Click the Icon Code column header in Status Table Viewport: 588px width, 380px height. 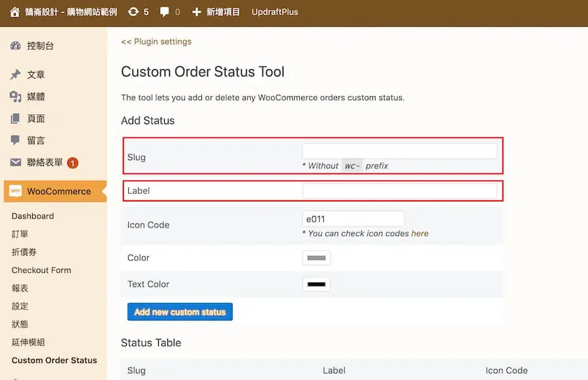[506, 371]
